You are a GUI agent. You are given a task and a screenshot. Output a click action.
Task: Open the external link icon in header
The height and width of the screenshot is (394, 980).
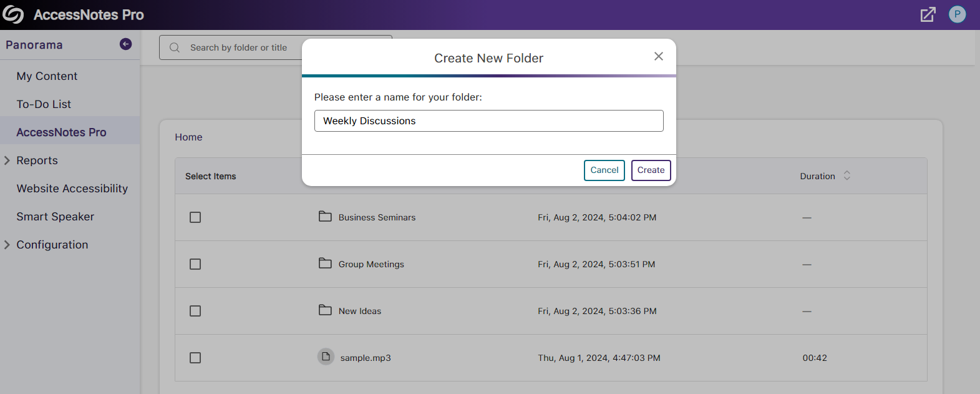click(x=928, y=14)
